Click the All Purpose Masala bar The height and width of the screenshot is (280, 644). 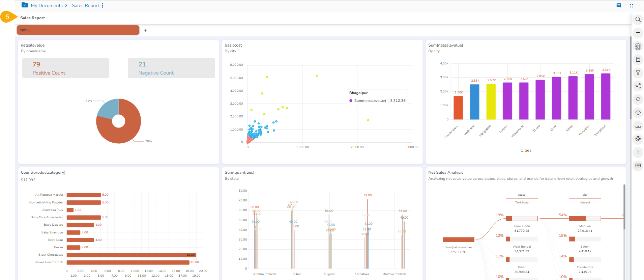tap(84, 195)
